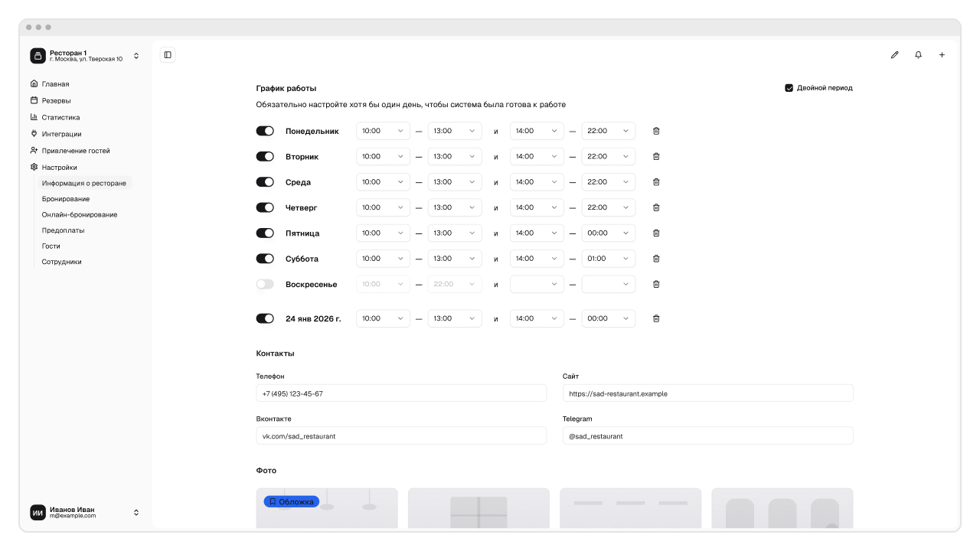Disable the Пятница switch
The width and height of the screenshot is (980, 551).
coord(265,233)
